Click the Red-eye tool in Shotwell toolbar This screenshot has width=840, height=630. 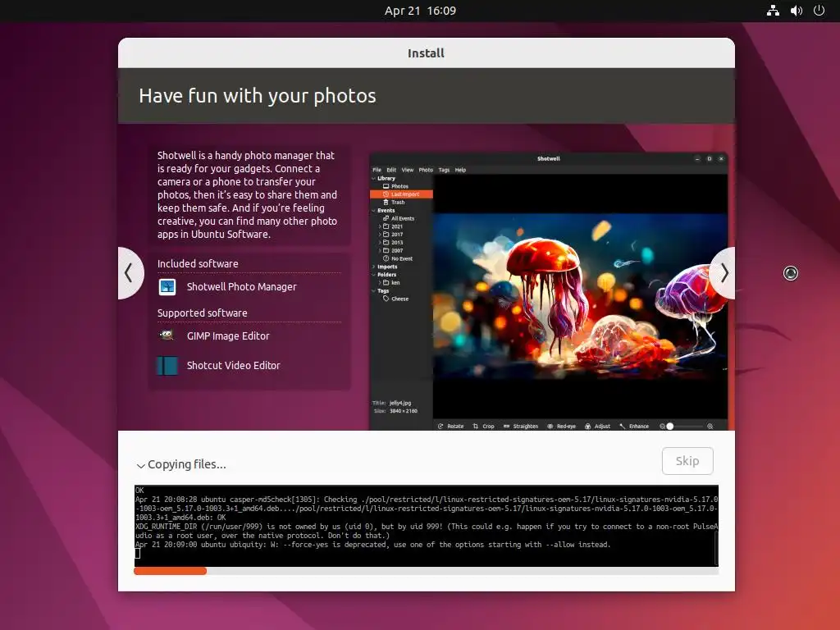click(561, 427)
